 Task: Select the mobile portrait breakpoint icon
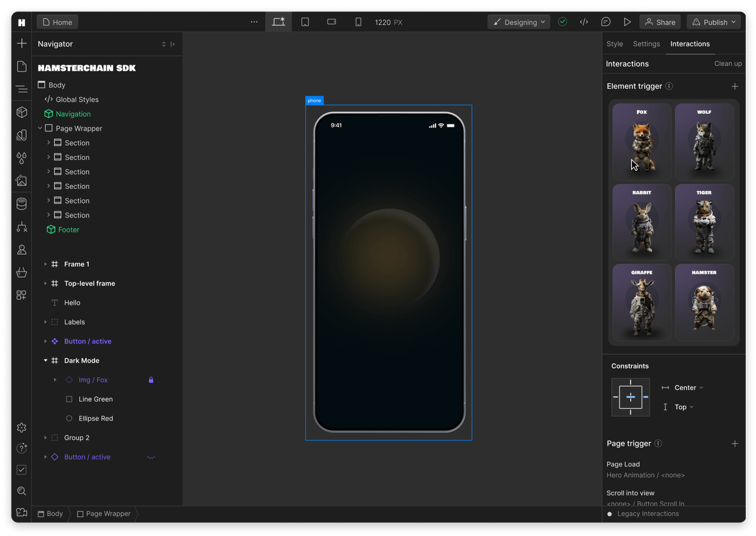(358, 22)
